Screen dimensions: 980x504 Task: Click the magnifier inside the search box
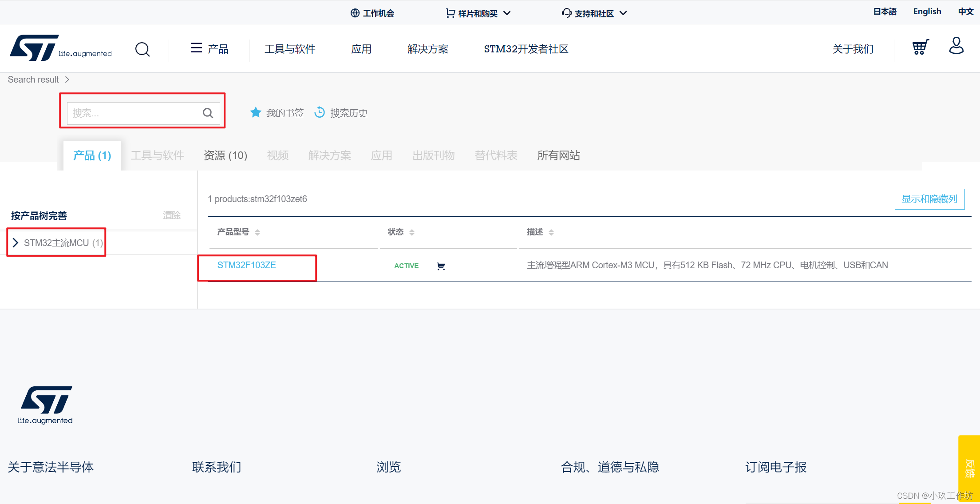208,113
